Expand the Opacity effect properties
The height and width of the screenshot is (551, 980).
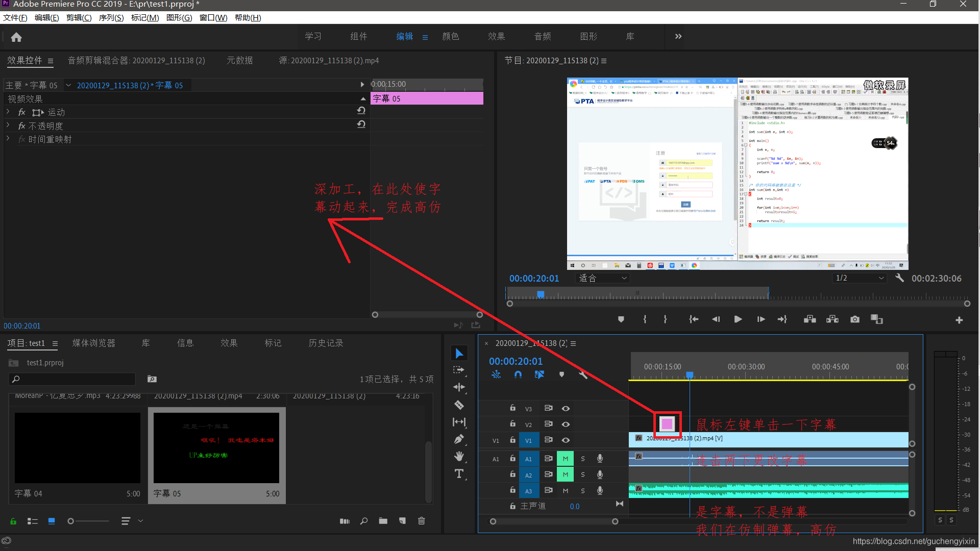(x=8, y=125)
